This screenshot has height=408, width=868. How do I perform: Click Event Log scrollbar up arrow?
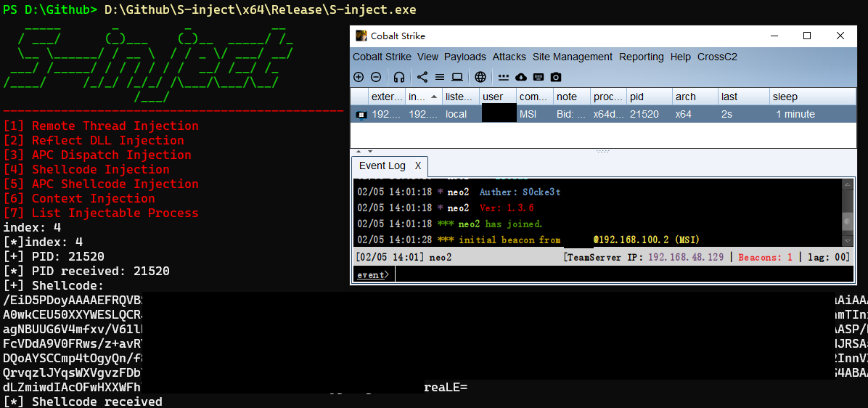coord(848,184)
